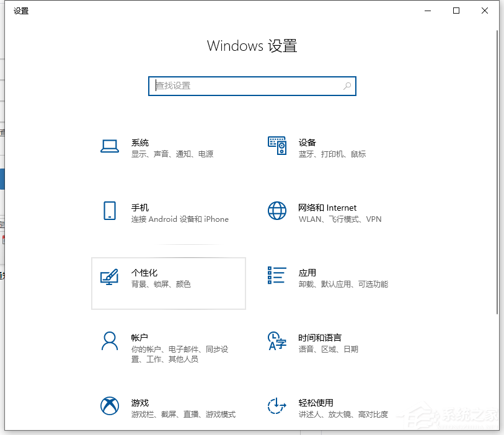Open Personalization via the brush icon
This screenshot has height=435, width=504.
(x=110, y=278)
